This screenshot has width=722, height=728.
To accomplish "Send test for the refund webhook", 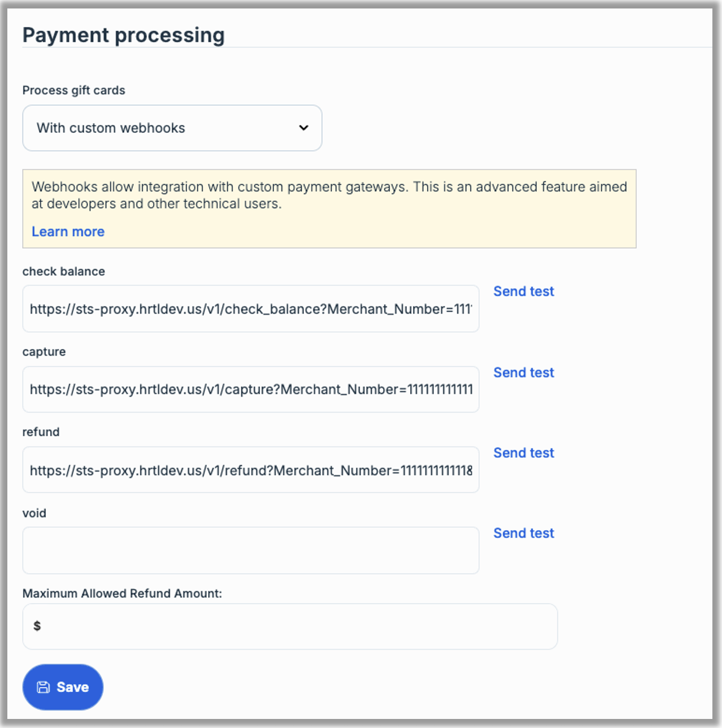I will point(523,453).
